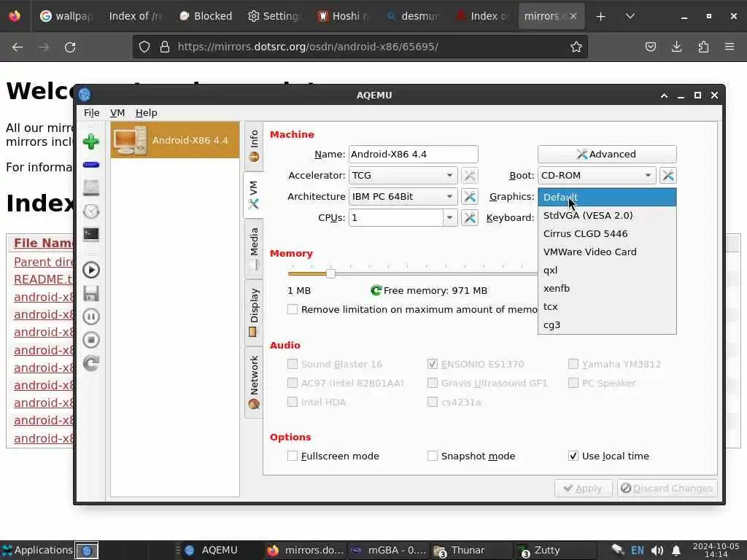Image resolution: width=747 pixels, height=560 pixels.
Task: Save to Pocket icon in Firefox toolbar
Action: [650, 47]
